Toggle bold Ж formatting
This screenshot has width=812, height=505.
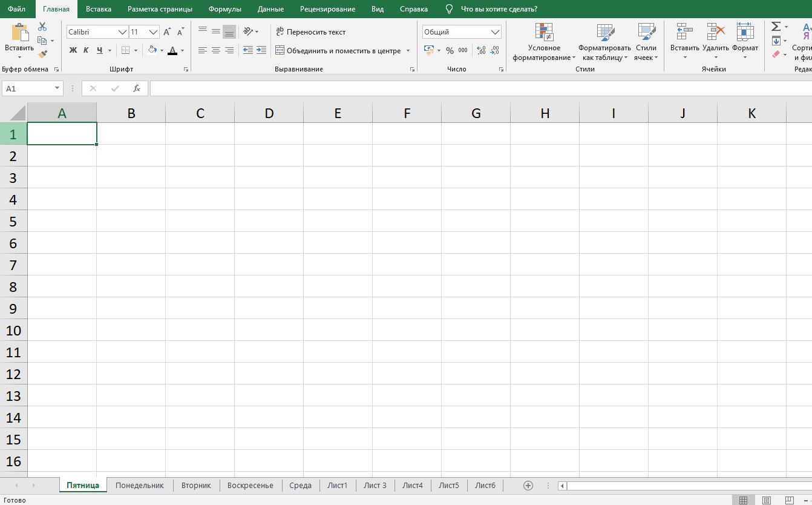tap(73, 50)
